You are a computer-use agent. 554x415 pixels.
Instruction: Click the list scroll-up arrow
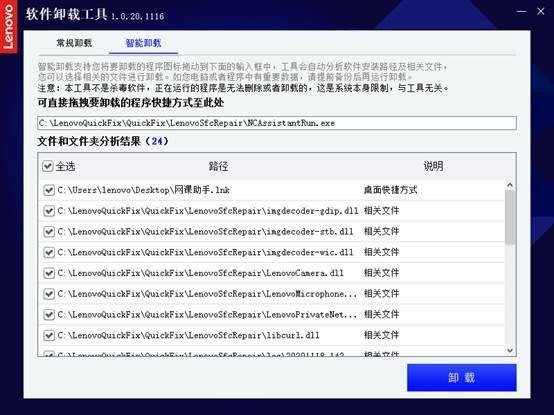[x=510, y=185]
